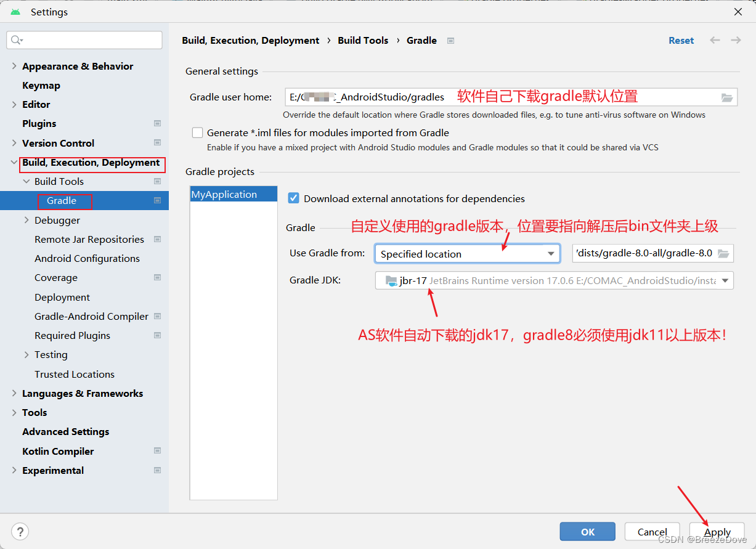Viewport: 756px width, 549px height.
Task: Collapse the Build Tools node
Action: pos(26,181)
